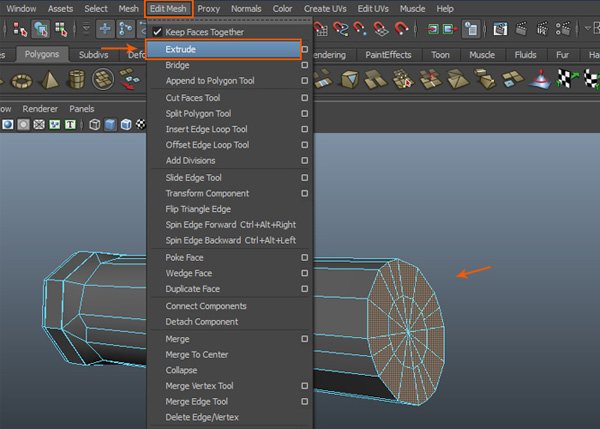The height and width of the screenshot is (429, 600).
Task: Open render settings clapboard icon
Action: point(562,29)
